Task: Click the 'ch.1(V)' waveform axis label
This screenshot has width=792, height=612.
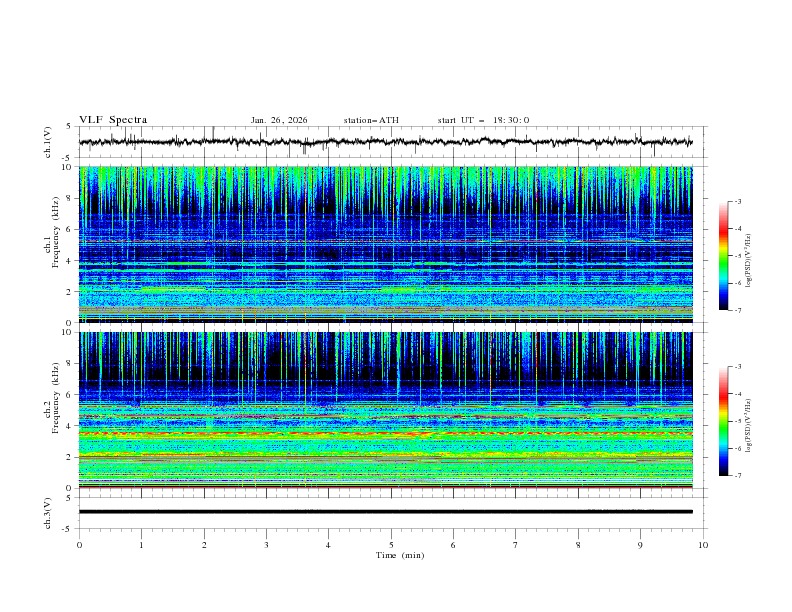Action: [48, 142]
